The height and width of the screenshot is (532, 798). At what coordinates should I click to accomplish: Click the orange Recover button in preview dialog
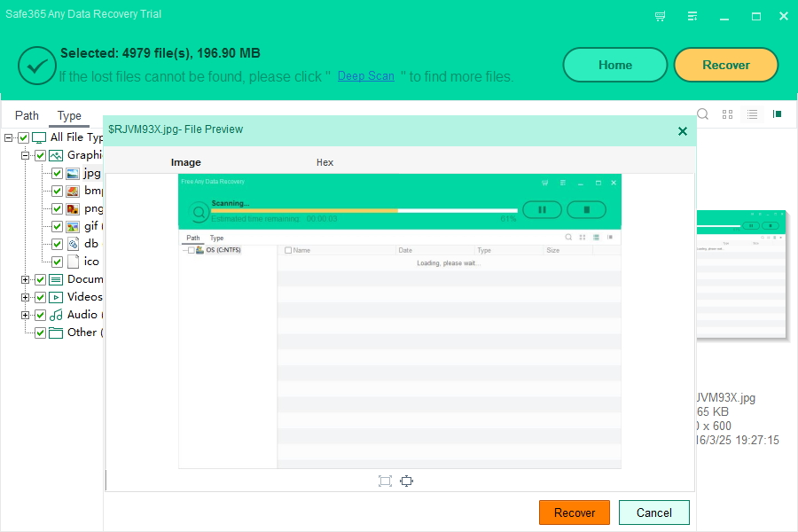pyautogui.click(x=575, y=512)
